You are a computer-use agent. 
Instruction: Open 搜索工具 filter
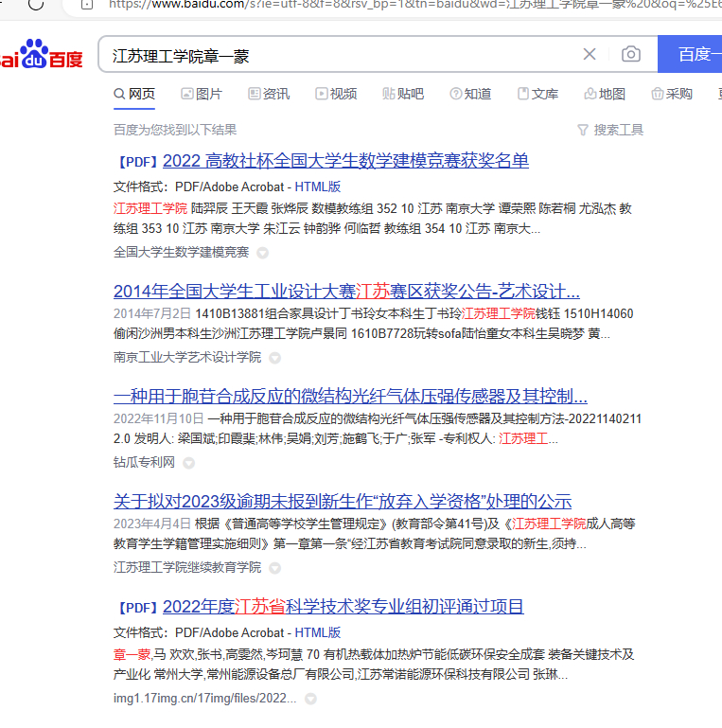610,130
